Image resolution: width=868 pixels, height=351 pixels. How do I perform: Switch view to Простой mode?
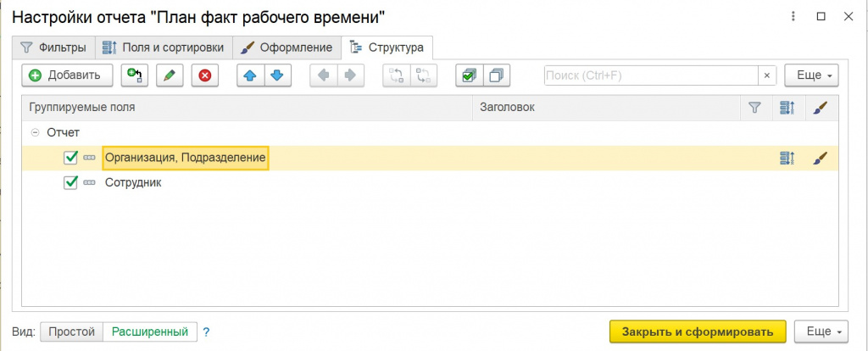71,331
